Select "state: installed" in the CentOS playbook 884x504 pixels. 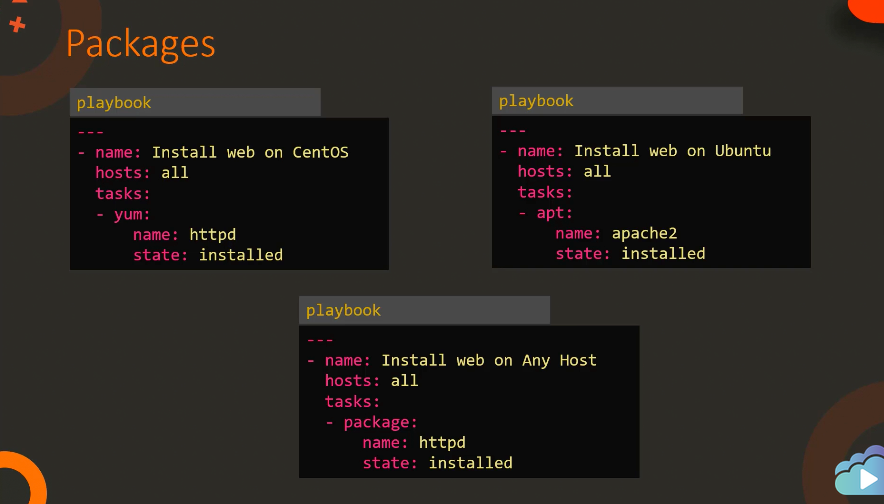coord(208,255)
